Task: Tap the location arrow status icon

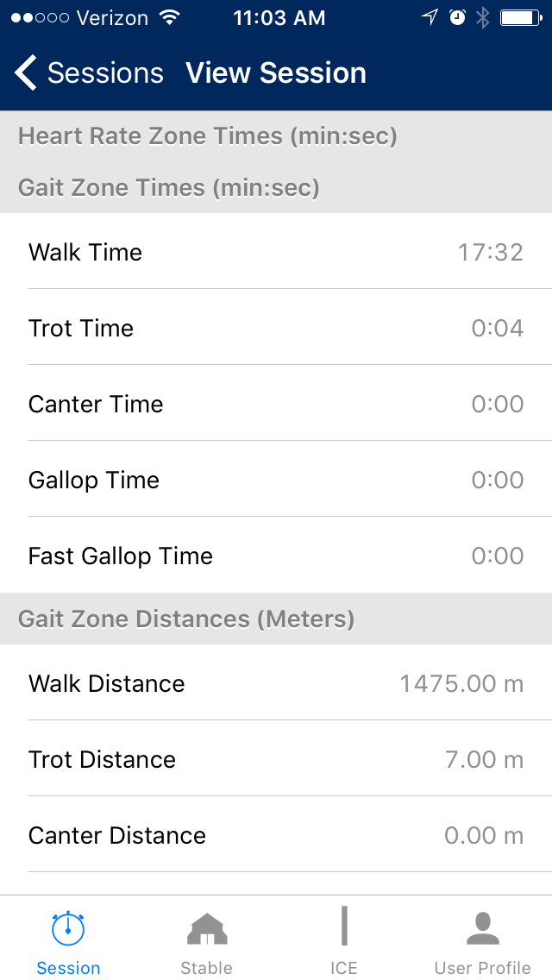Action: 430,18
